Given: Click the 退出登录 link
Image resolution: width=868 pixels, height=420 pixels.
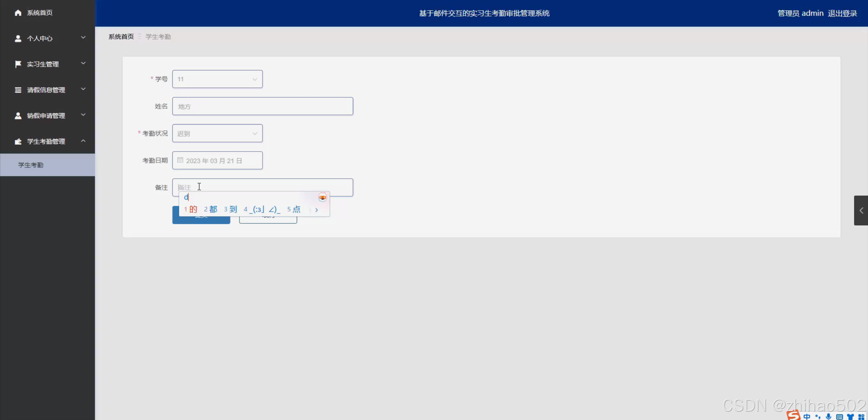Looking at the screenshot, I should pos(842,13).
